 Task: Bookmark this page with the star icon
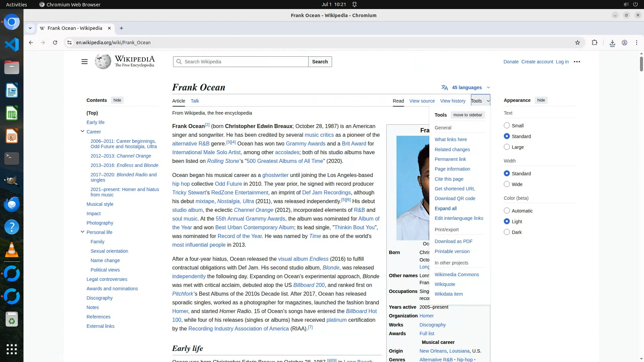pos(577,43)
